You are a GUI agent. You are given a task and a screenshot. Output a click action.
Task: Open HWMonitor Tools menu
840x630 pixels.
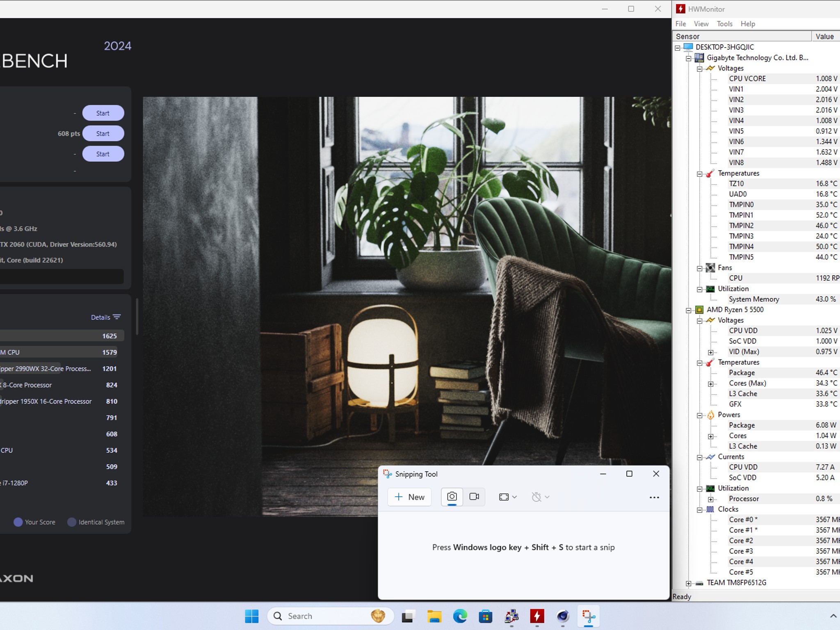[724, 24]
